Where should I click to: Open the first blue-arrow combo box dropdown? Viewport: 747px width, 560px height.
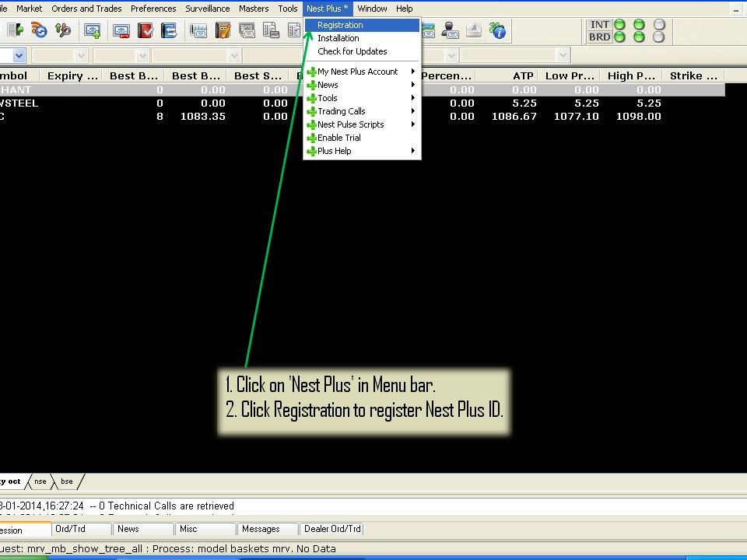click(19, 56)
